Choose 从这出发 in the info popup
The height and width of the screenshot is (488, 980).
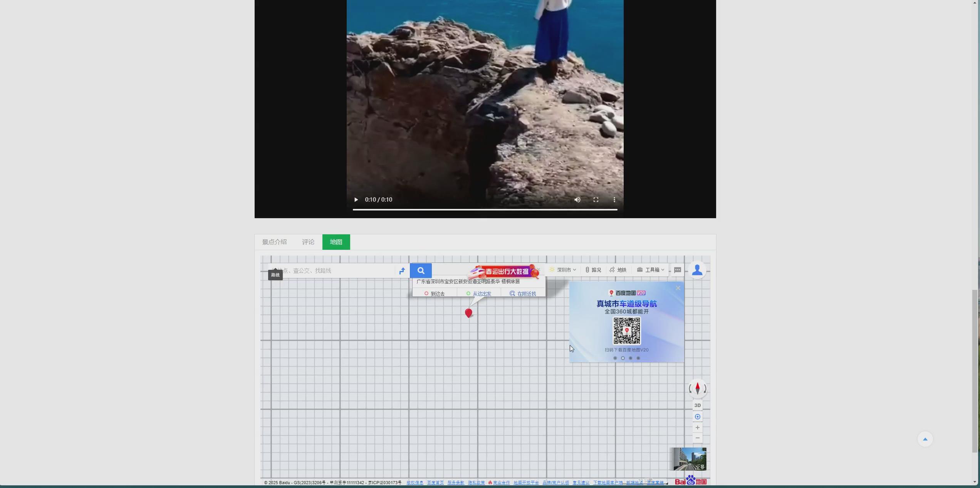[479, 294]
